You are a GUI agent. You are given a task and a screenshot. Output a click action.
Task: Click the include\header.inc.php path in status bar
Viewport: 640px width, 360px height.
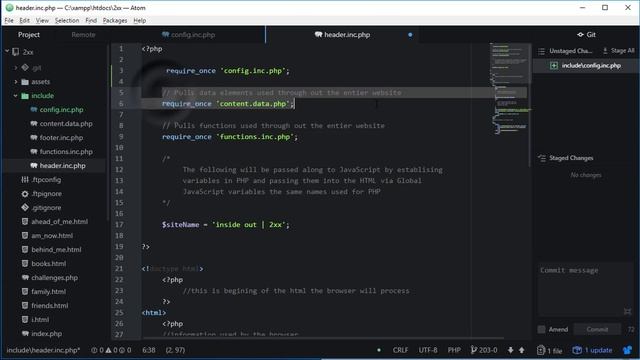coord(43,350)
